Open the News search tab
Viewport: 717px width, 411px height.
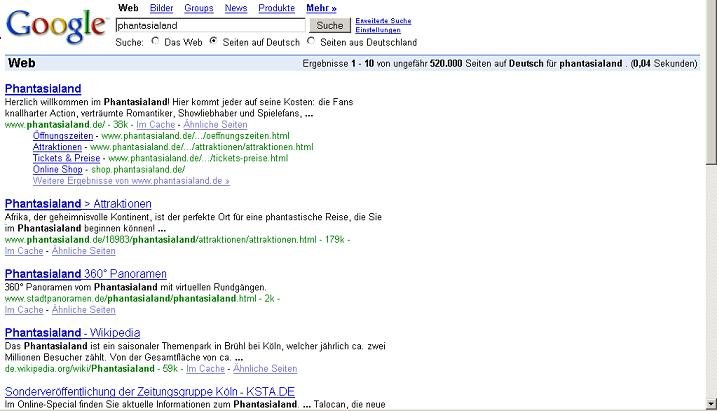point(236,8)
